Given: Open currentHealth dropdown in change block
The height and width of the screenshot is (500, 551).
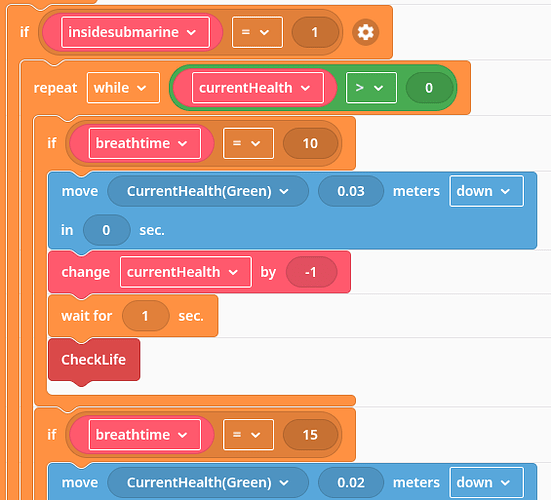Looking at the screenshot, I should tap(186, 272).
